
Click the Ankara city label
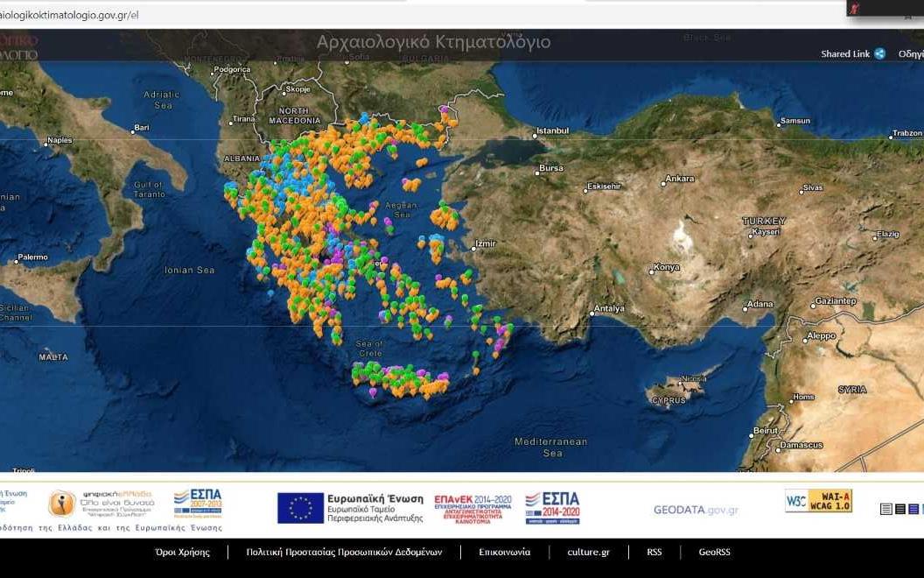point(680,178)
